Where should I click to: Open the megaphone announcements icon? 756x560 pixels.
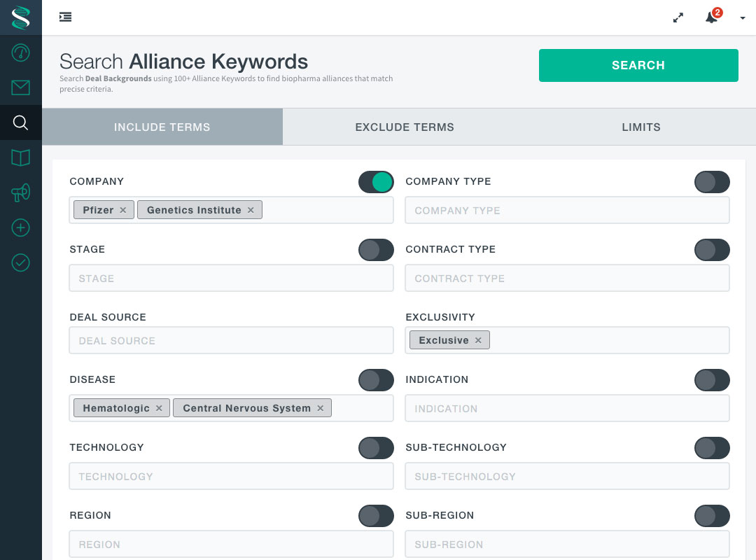(21, 193)
